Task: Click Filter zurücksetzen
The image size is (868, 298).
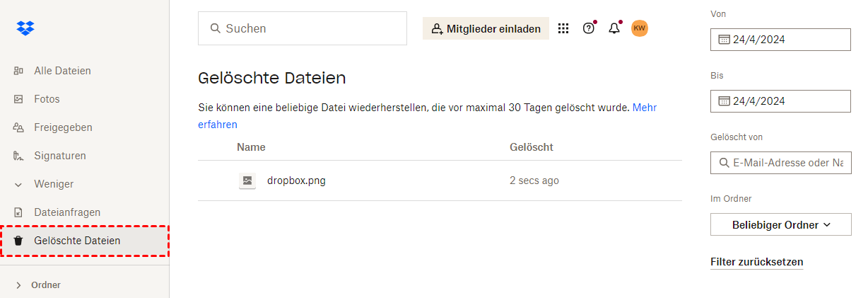Action: (756, 262)
